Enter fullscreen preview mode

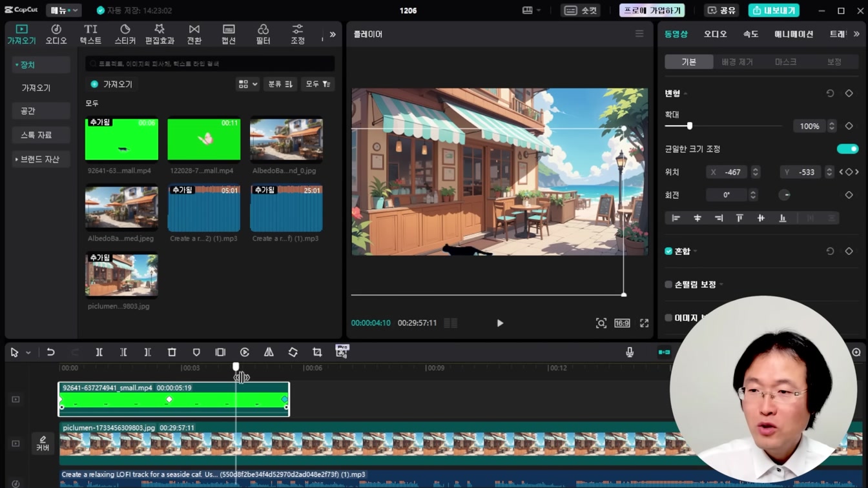644,323
